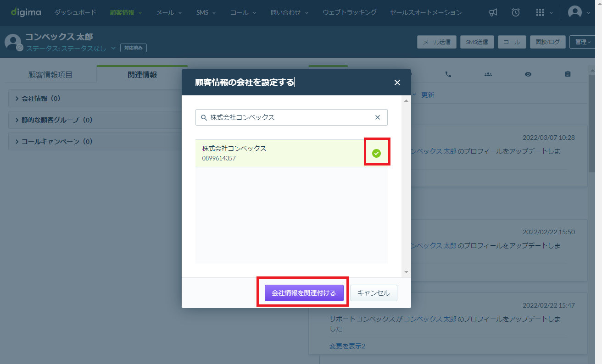This screenshot has height=364, width=602.
Task: Clear the company search field text
Action: [x=378, y=117]
